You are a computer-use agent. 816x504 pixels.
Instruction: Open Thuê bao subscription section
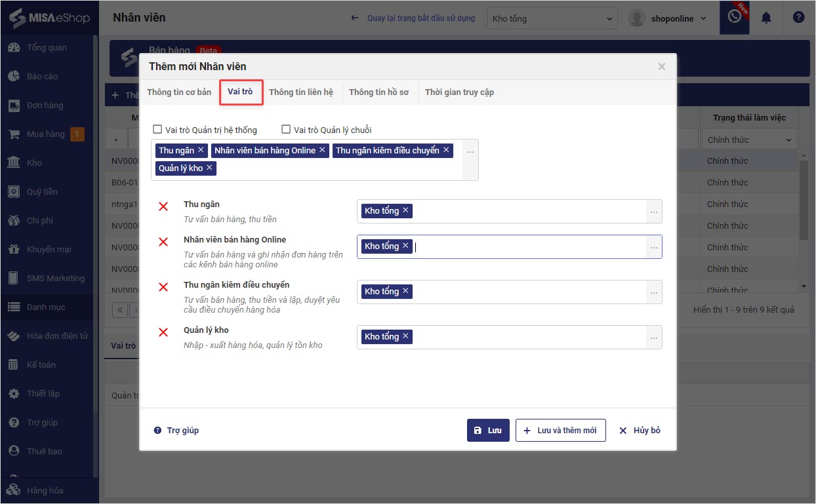(44, 452)
